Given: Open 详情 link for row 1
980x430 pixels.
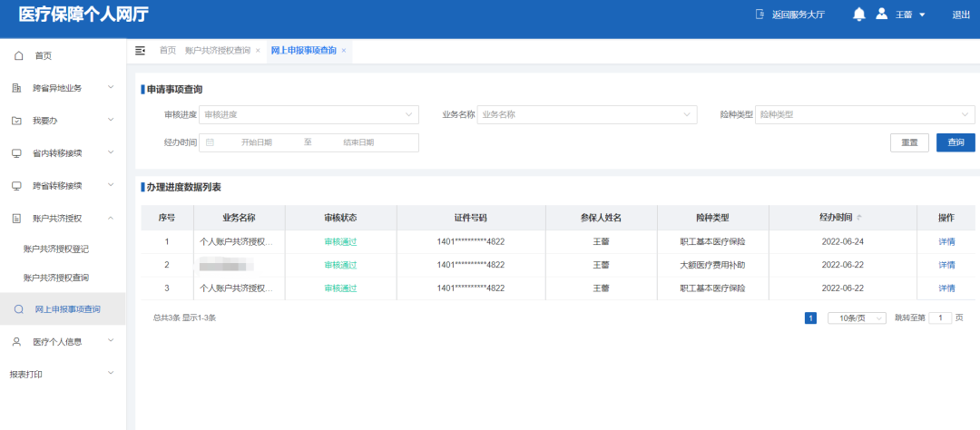Looking at the screenshot, I should point(946,242).
